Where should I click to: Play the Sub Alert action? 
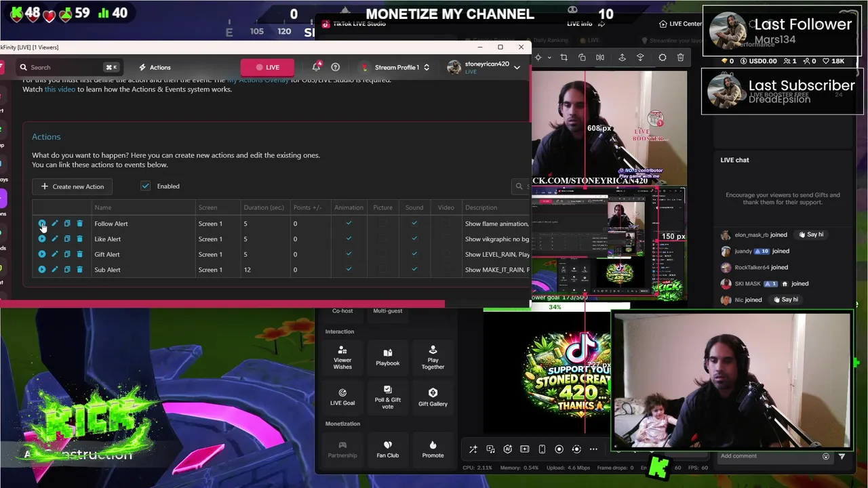point(42,270)
